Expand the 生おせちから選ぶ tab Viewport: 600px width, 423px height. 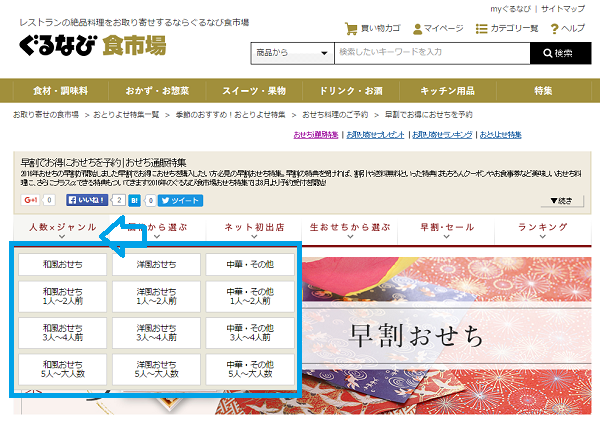point(350,229)
